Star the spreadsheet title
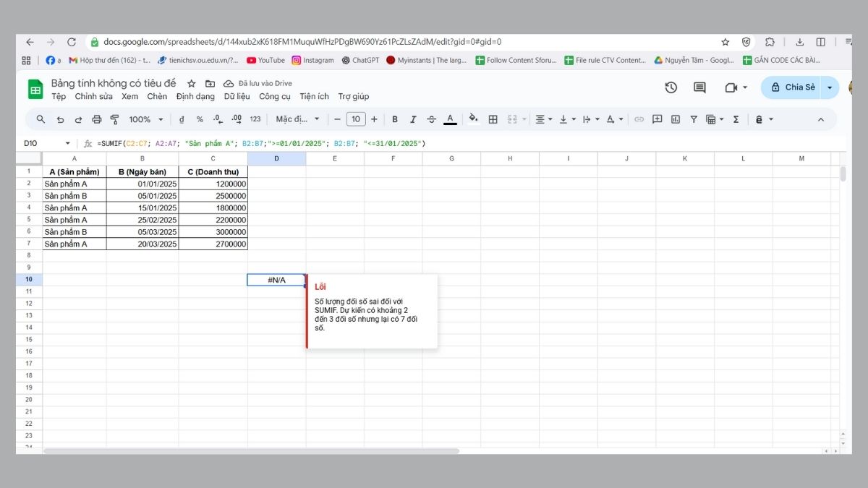 pyautogui.click(x=192, y=84)
